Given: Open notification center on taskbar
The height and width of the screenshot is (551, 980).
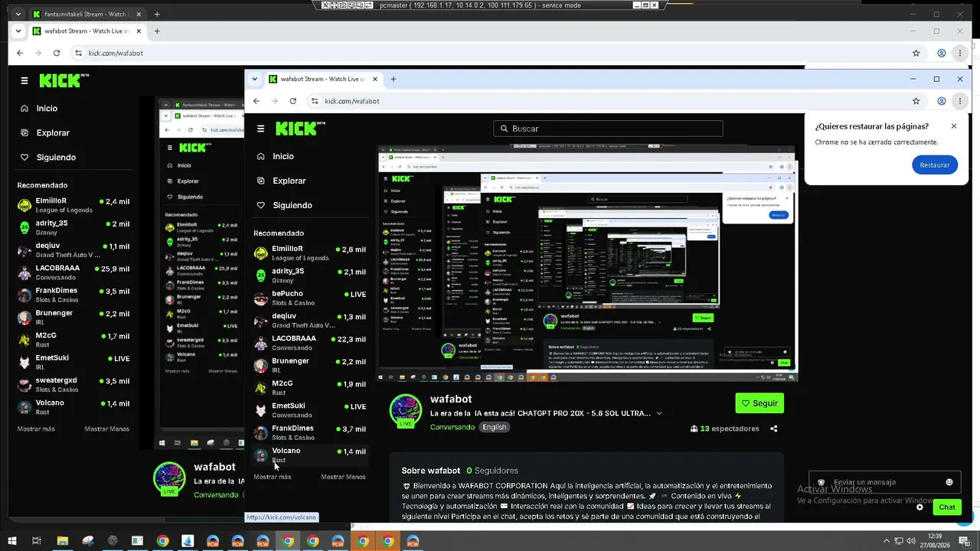Looking at the screenshot, I should pyautogui.click(x=964, y=541).
